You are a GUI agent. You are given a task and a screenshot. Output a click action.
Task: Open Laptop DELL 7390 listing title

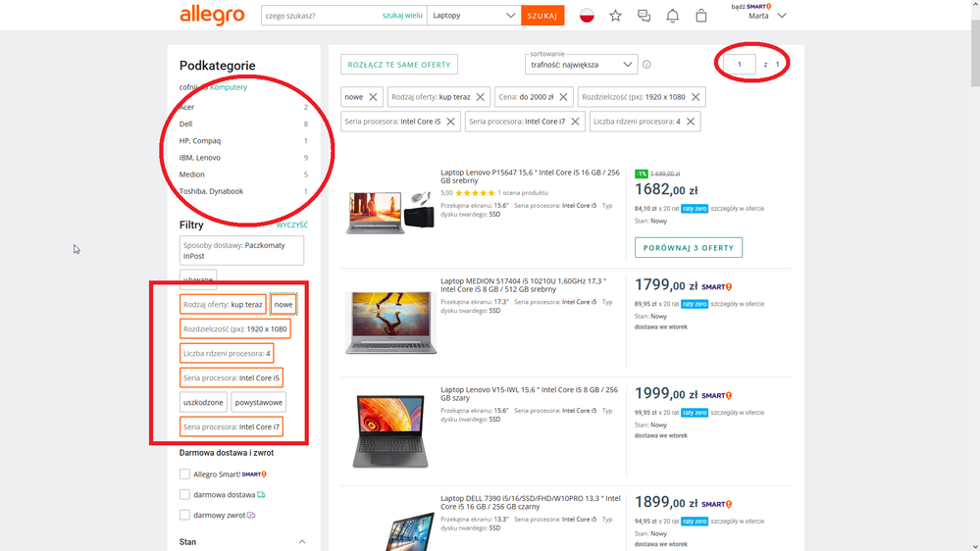point(531,502)
